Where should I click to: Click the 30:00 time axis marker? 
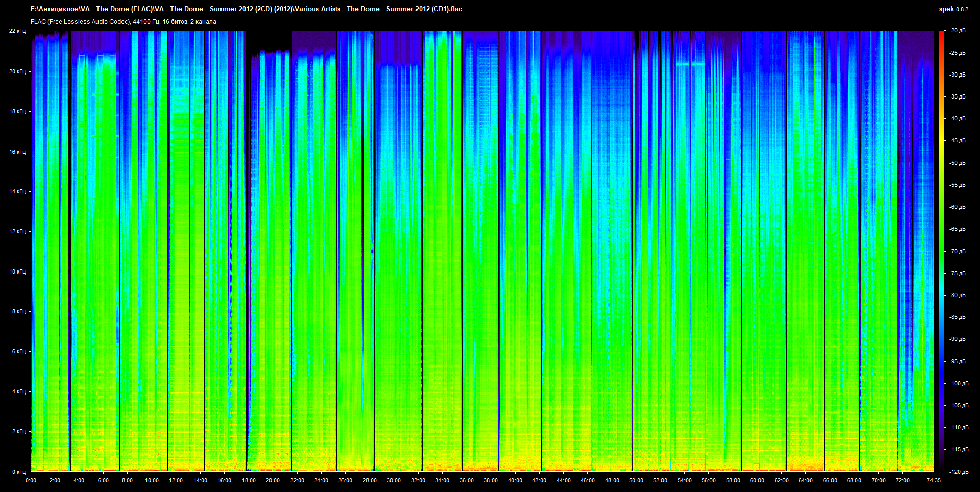click(x=394, y=480)
